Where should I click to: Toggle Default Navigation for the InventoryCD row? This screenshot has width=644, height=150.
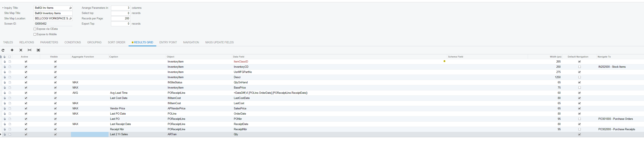[579, 67]
